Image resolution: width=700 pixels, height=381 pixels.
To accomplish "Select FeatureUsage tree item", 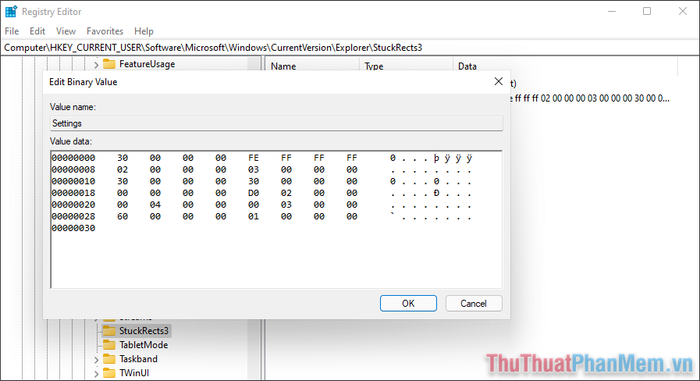I will pos(147,64).
